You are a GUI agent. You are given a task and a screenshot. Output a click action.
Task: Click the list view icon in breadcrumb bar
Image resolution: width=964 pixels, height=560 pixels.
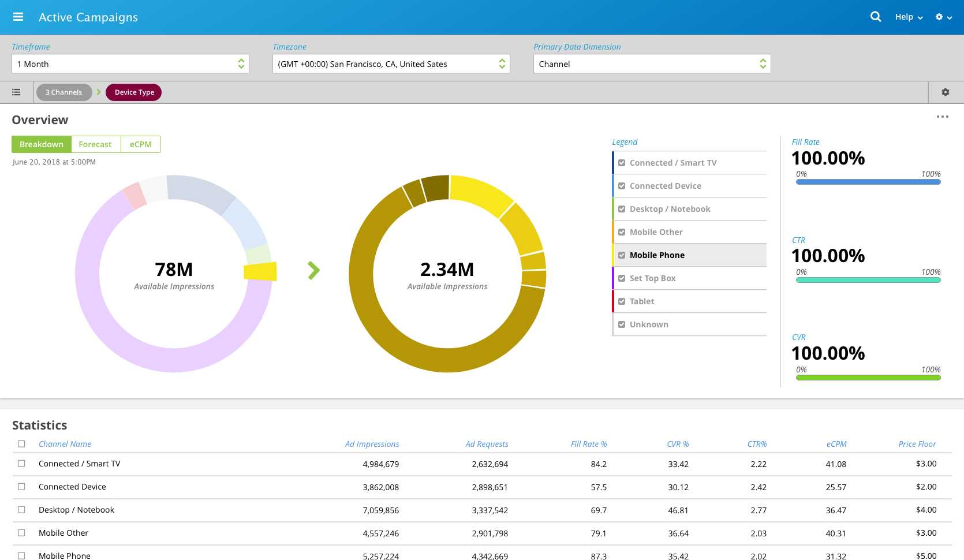pyautogui.click(x=16, y=92)
